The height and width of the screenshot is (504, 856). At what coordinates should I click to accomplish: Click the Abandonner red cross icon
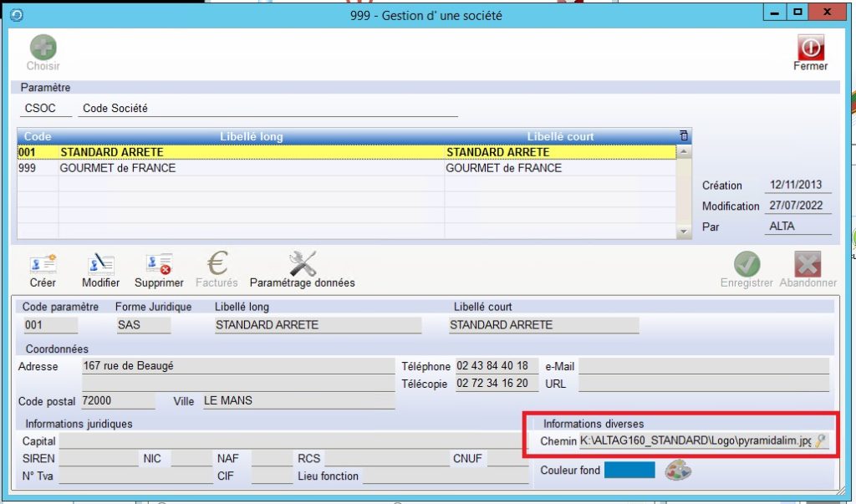[x=808, y=264]
